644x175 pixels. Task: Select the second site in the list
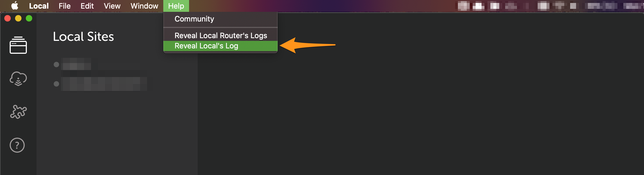(x=104, y=84)
